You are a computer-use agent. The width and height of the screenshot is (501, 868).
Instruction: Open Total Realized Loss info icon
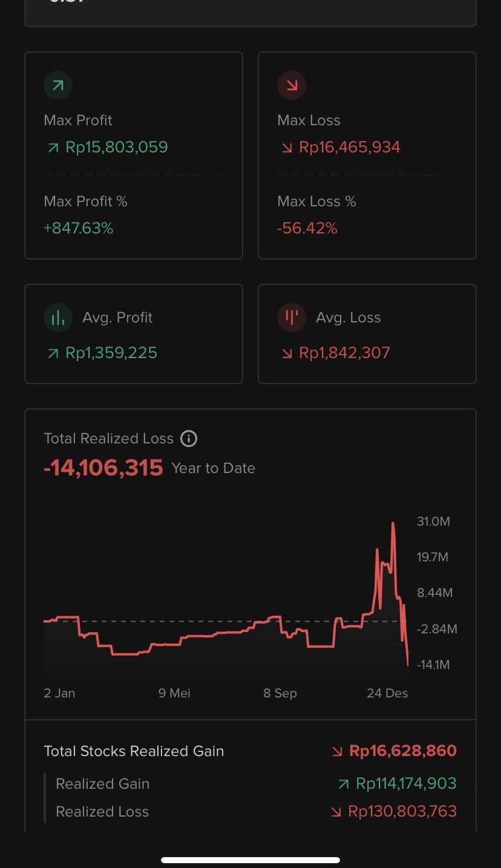(x=189, y=439)
